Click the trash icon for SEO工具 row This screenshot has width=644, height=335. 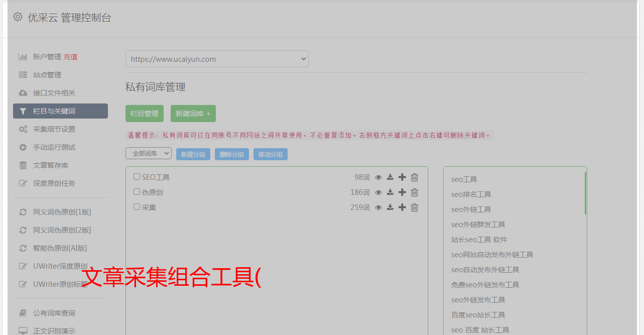415,177
